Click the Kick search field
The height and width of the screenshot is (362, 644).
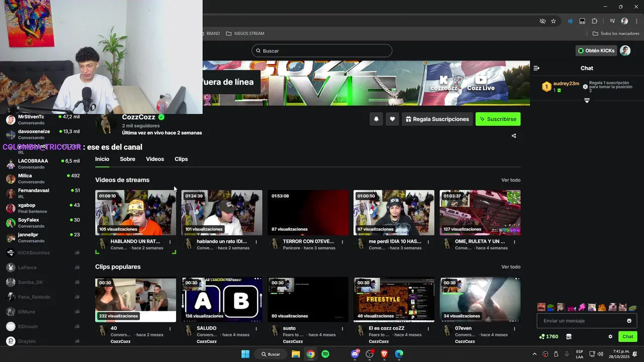coord(322,51)
